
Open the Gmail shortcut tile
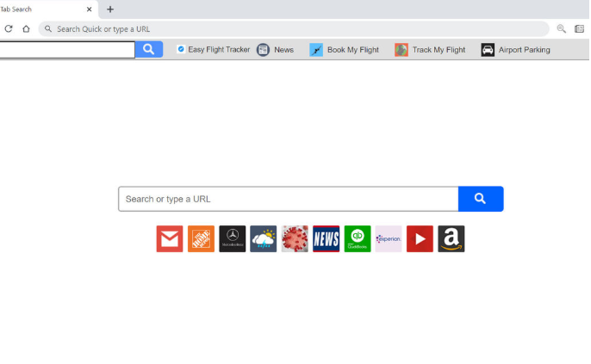click(170, 238)
